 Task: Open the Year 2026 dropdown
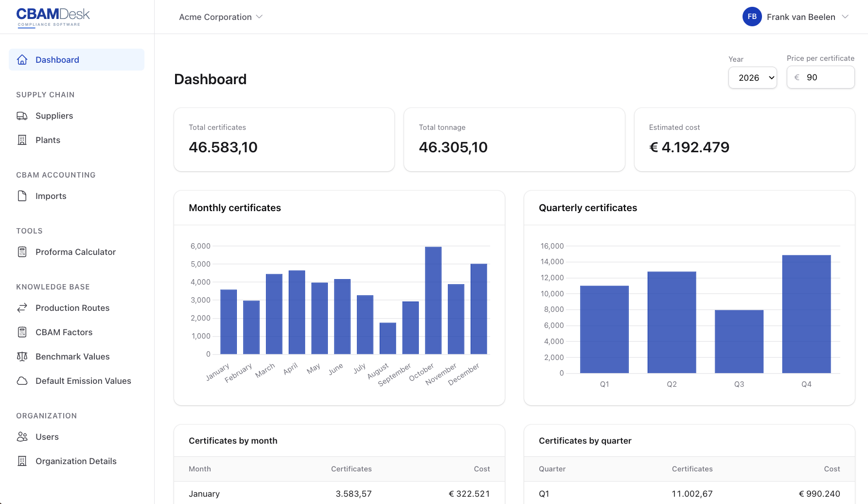coord(752,77)
